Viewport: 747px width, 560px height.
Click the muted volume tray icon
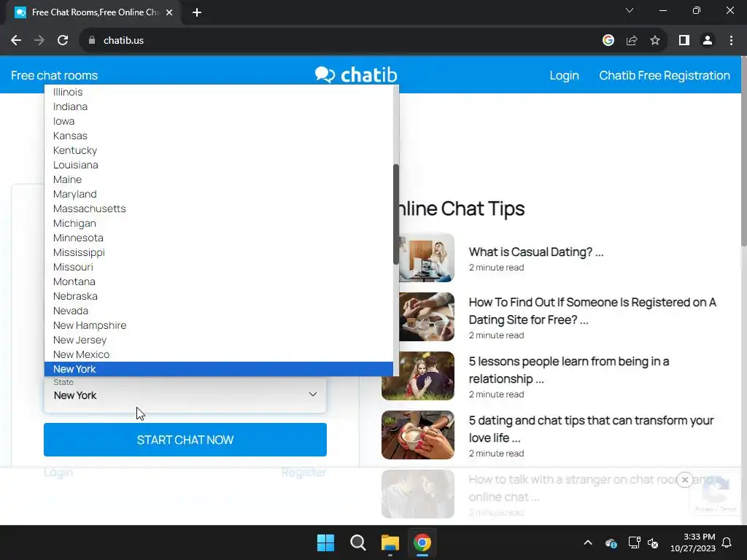click(x=653, y=542)
